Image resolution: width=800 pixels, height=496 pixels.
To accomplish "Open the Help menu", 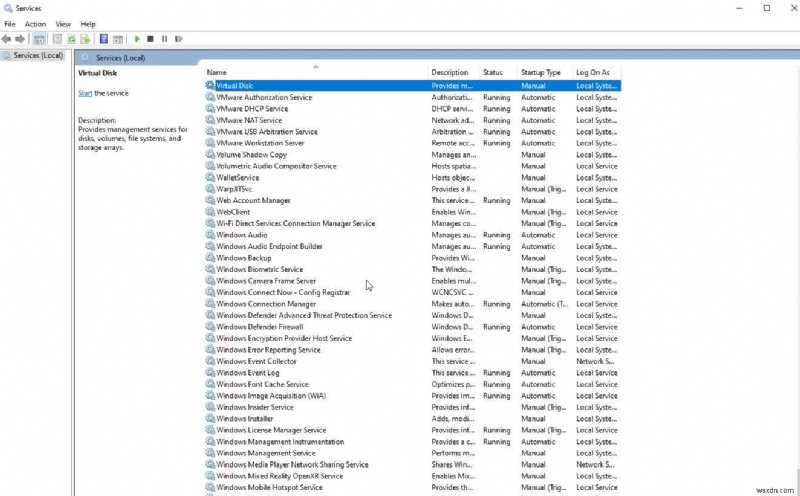I will point(88,24).
